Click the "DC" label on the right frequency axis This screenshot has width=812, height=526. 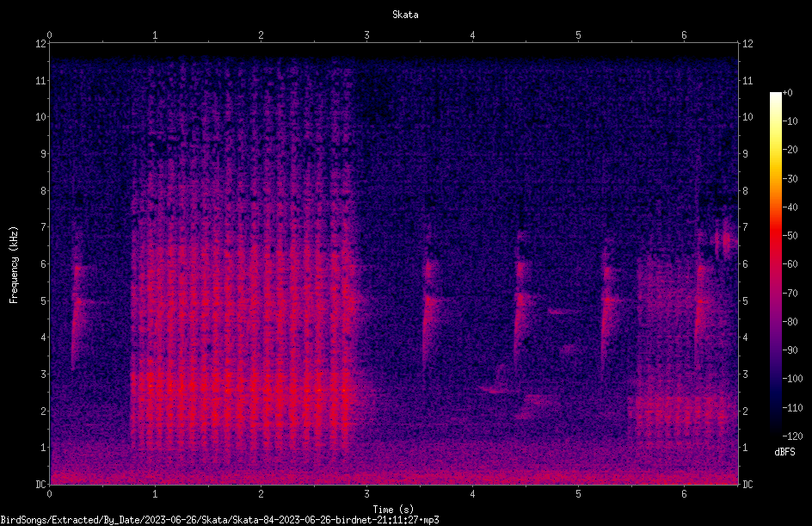[x=747, y=485]
